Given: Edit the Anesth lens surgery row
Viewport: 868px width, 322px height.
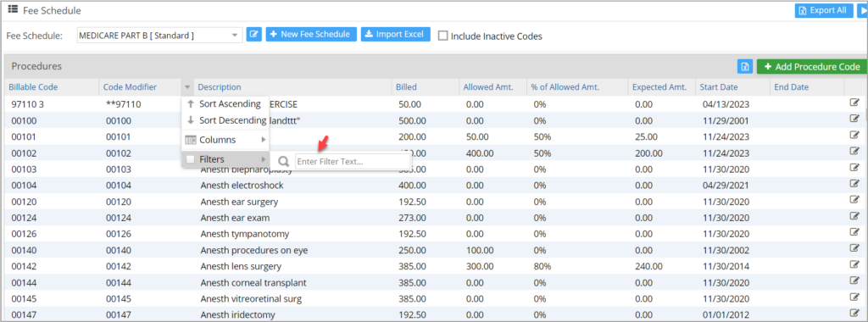Looking at the screenshot, I should (854, 264).
